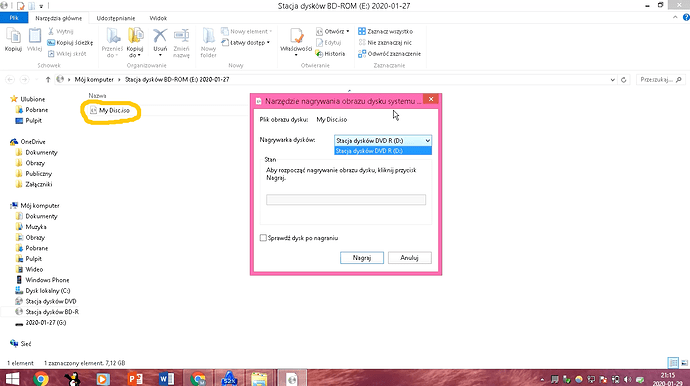Switch to large icons view in the status bar
Screen dimensions: 690x386
click(x=684, y=363)
